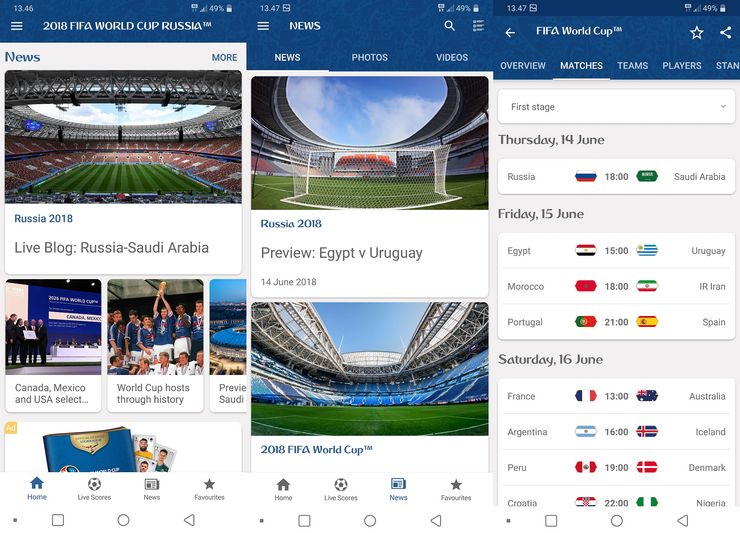Select the VIDEOS tab
This screenshot has width=740, height=533.
pyautogui.click(x=452, y=58)
